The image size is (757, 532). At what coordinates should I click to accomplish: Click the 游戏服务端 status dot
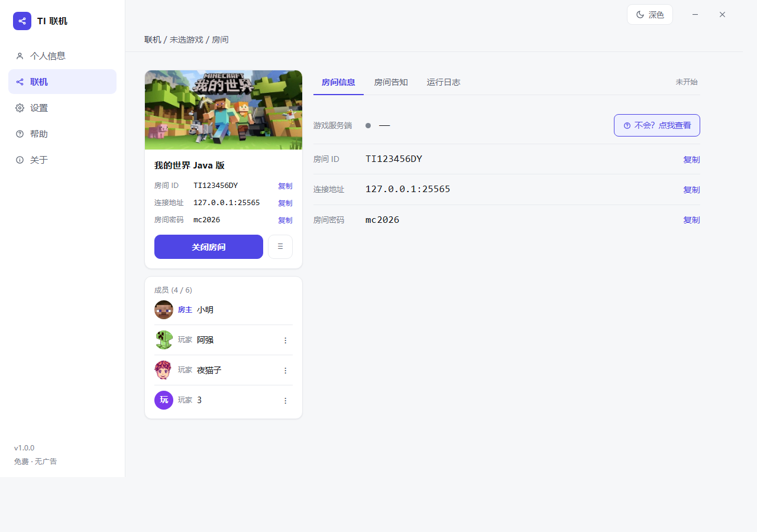coord(368,125)
